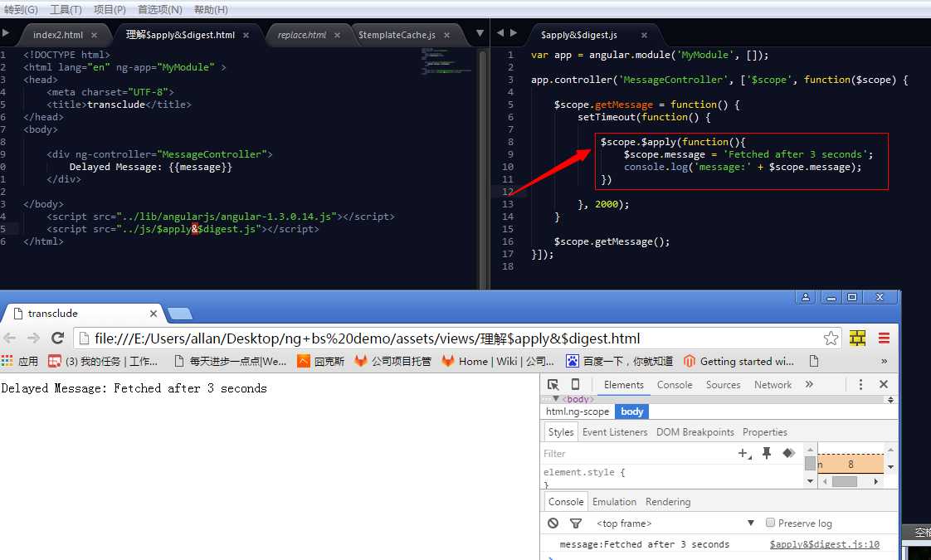Click the blank page bookmark icon at the end of the bookmarks bar
The image size is (931, 560).
(814, 361)
